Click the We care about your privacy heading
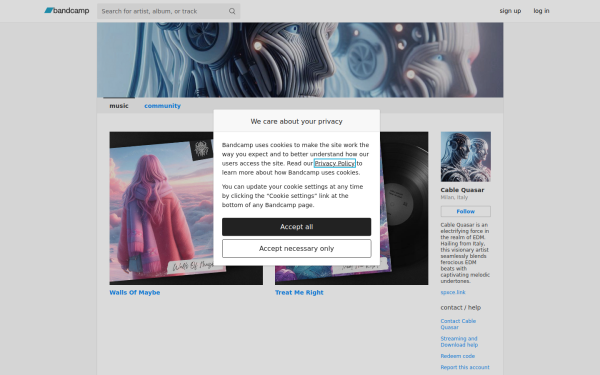 tap(297, 121)
